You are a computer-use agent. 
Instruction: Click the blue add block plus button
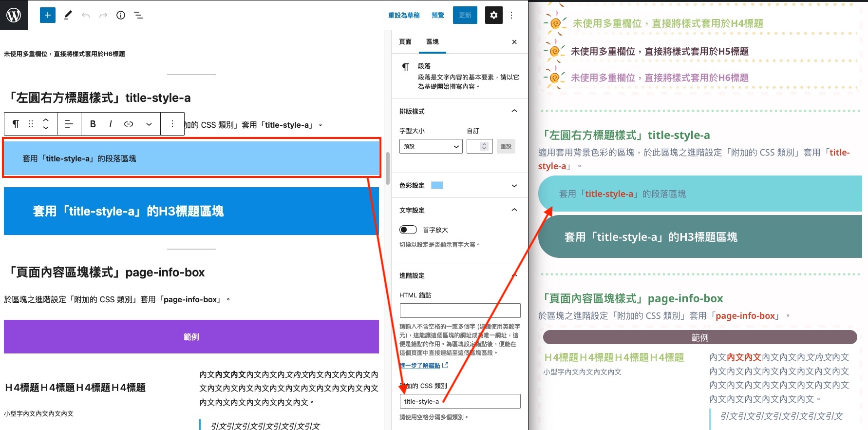48,15
